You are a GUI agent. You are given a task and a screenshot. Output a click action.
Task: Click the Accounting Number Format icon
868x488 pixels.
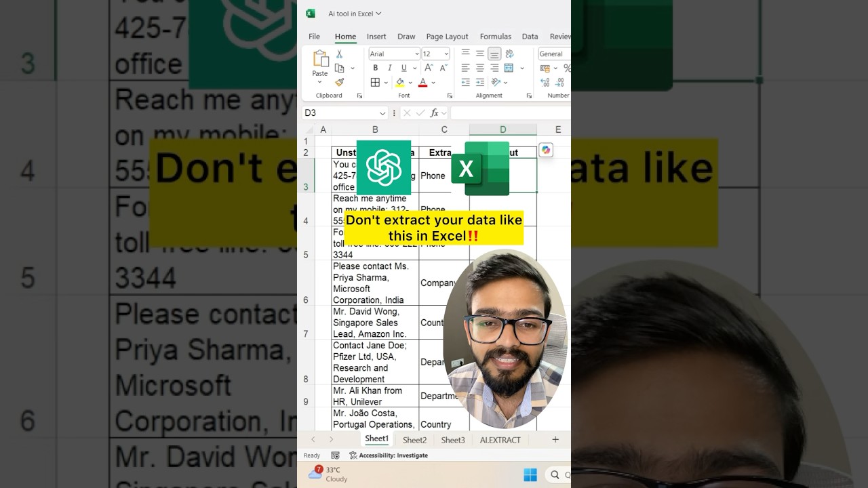click(x=545, y=68)
